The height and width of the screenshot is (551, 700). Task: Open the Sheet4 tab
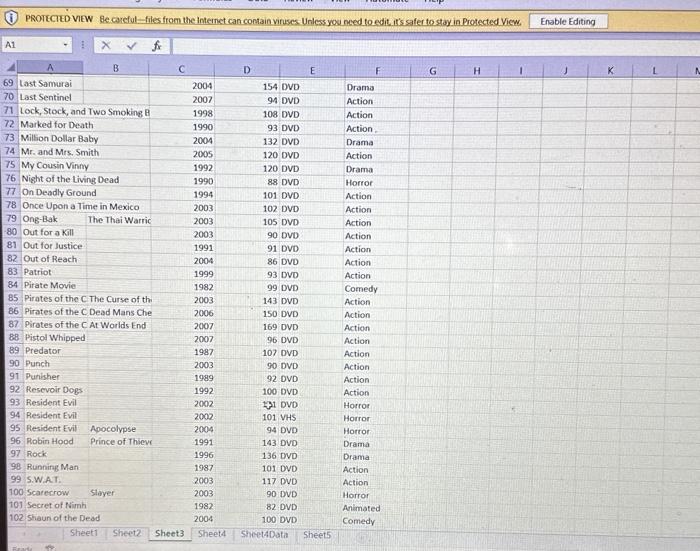coord(212,534)
